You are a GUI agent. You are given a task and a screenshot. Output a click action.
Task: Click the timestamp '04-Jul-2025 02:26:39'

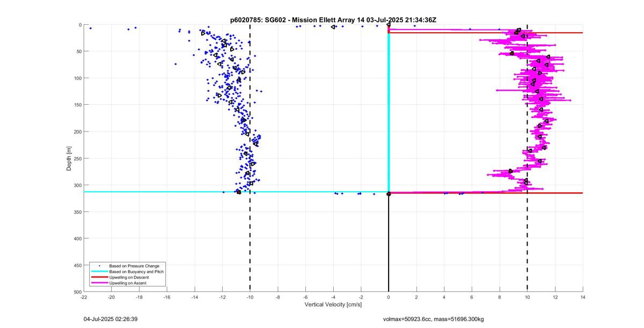point(111,319)
